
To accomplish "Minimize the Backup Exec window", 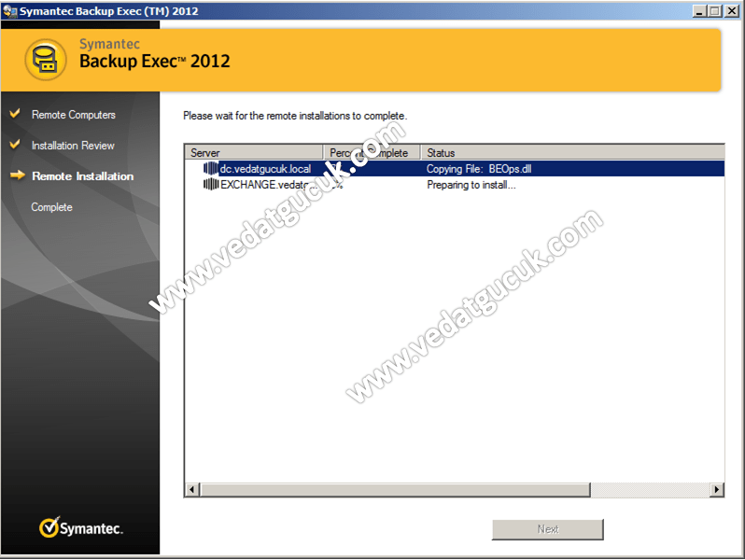I will pos(699,11).
